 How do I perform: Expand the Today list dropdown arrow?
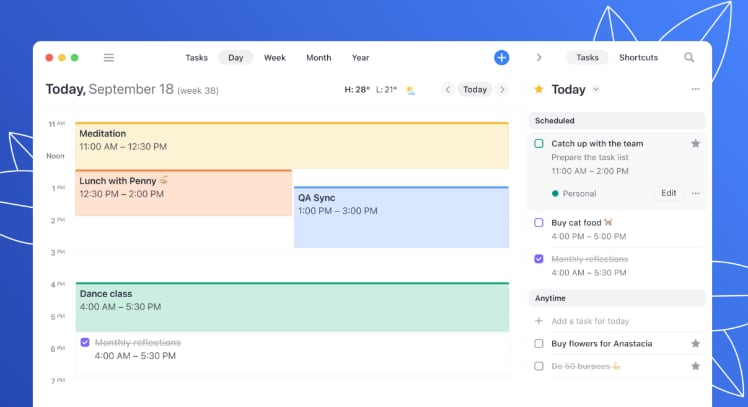pyautogui.click(x=596, y=90)
